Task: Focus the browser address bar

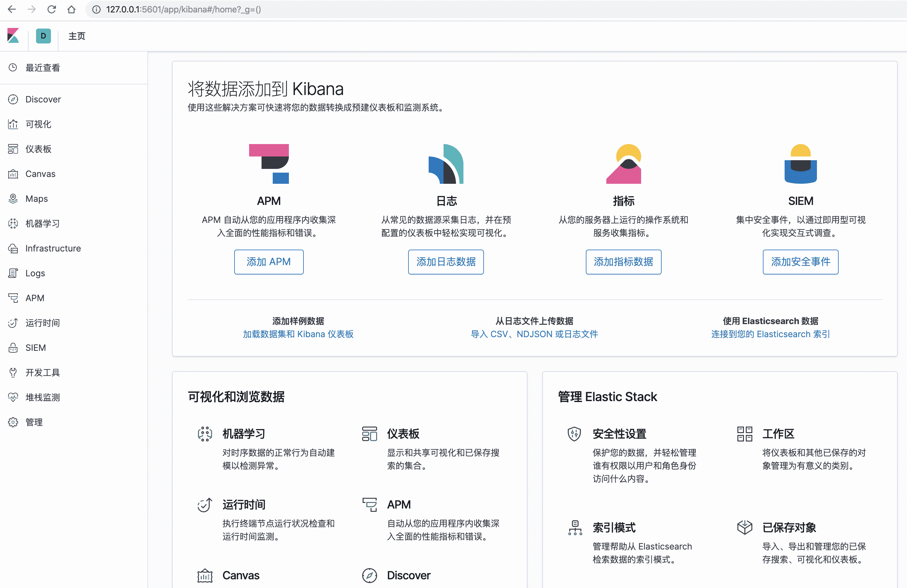Action: 495,10
